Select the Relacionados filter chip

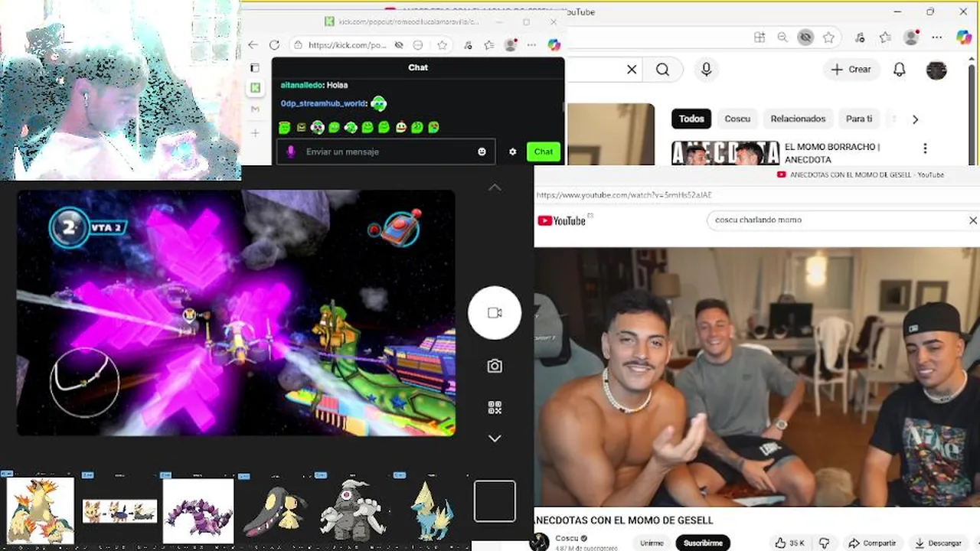(x=798, y=119)
